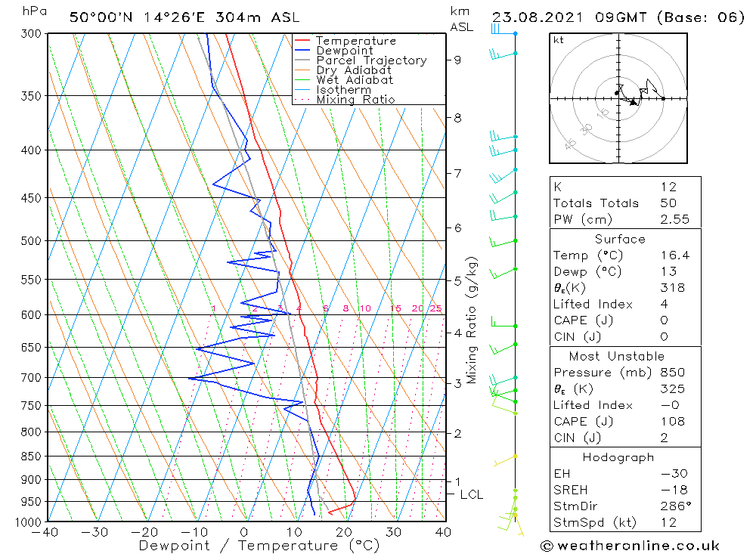Viewport: 756px width, 554px height.
Task: Click the Dewpoint / Temperature axis label
Action: [x=259, y=546]
